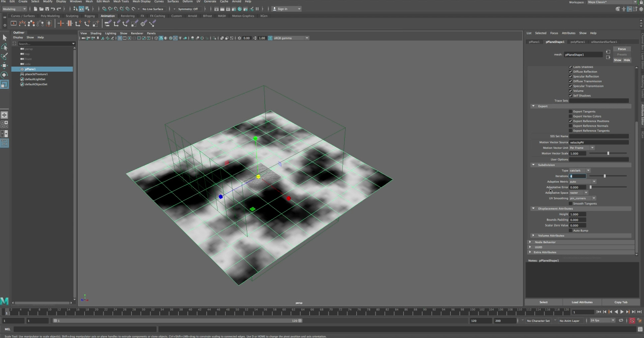Enable the Auto Bump checkbox
This screenshot has width=644, height=338.
click(571, 231)
